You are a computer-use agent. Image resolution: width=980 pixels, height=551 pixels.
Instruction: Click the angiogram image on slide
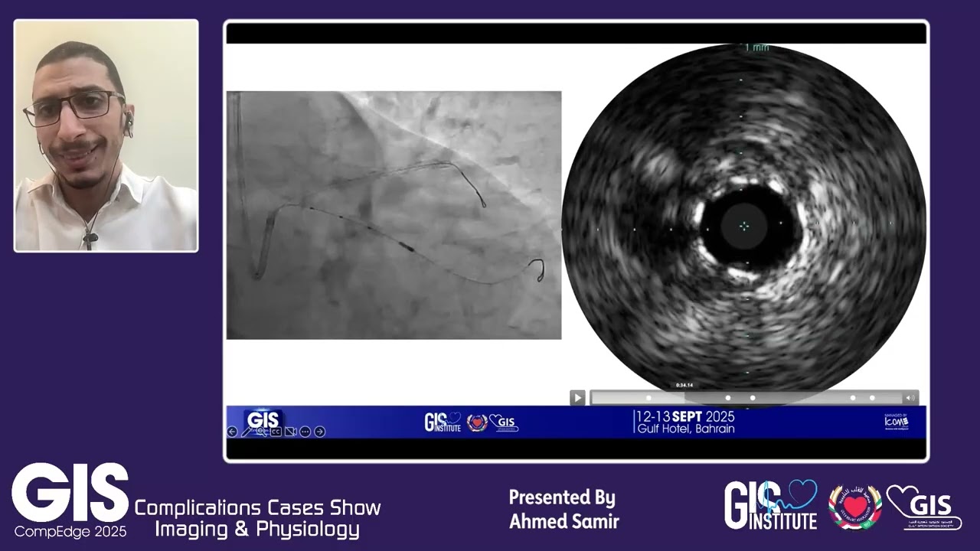point(394,215)
